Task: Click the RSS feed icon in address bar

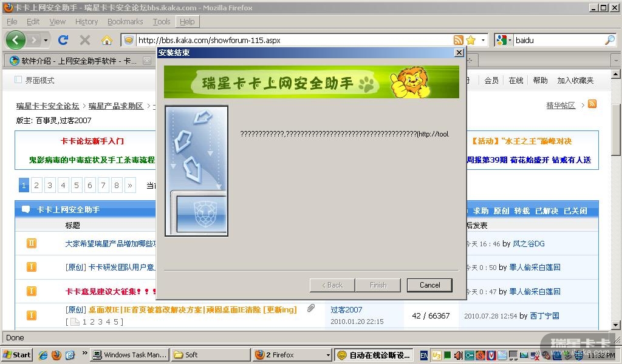Action: (458, 40)
